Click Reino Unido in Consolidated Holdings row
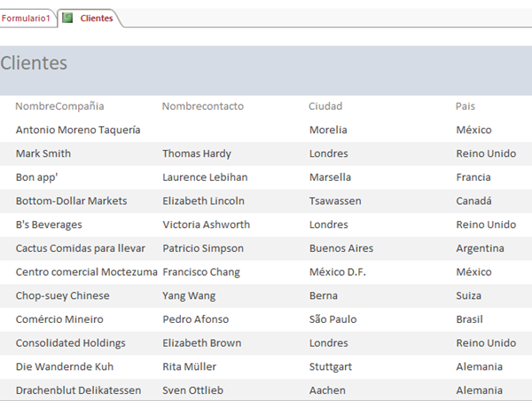The image size is (532, 401). [x=486, y=343]
